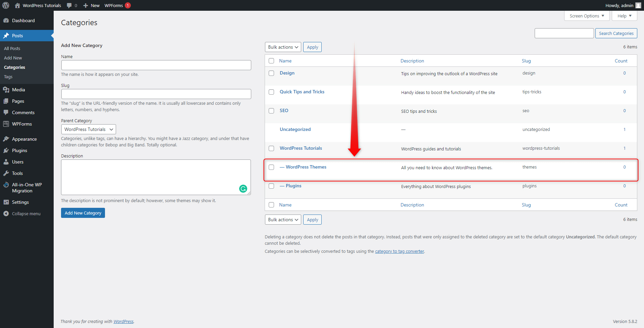The height and width of the screenshot is (328, 644).
Task: Check the WordPress Tutorials category checkbox
Action: (x=271, y=148)
